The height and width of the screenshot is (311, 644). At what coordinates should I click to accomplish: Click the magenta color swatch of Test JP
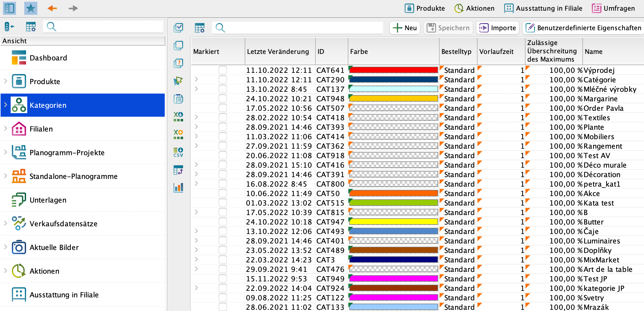(394, 278)
